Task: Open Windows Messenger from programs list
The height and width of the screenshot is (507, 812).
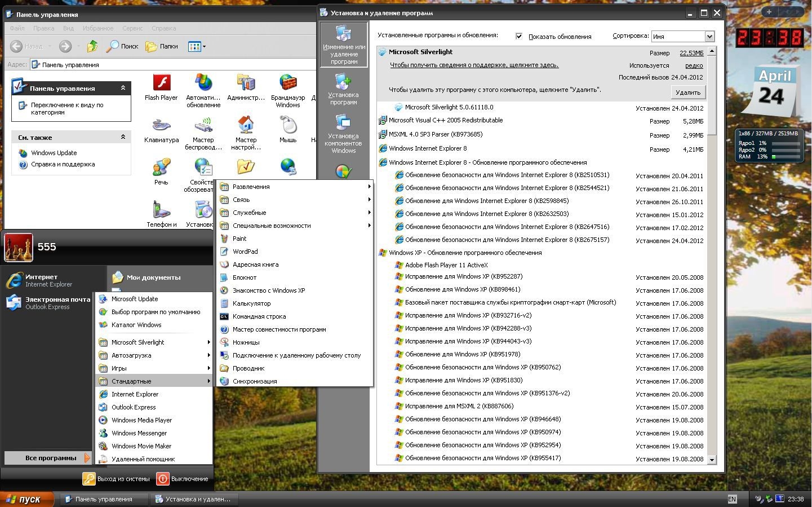Action: 154,433
